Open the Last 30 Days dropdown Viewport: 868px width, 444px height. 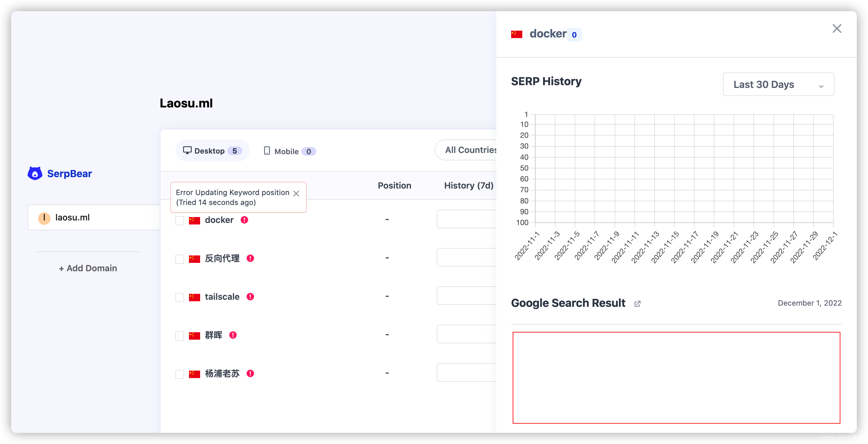778,85
